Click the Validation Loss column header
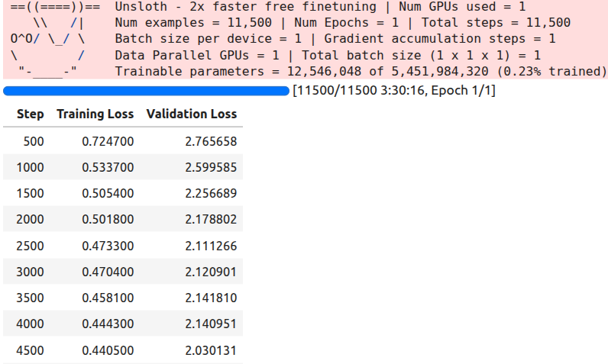This screenshot has height=364, width=608. 191,114
